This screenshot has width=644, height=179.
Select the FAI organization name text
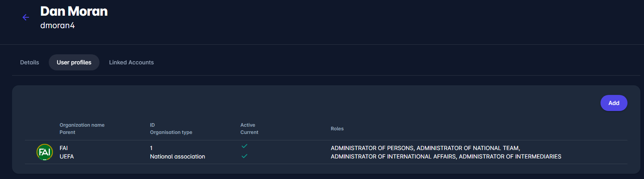[x=64, y=148]
